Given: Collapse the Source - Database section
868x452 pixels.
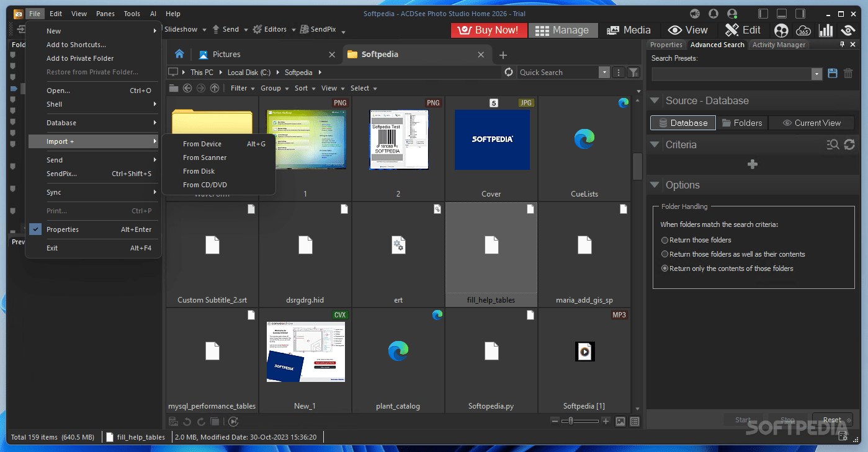Looking at the screenshot, I should 655,100.
